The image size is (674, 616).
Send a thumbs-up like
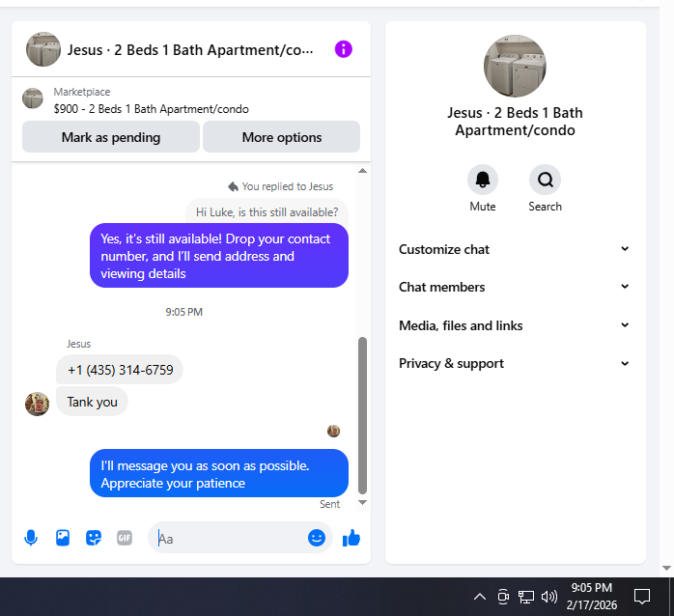351,538
